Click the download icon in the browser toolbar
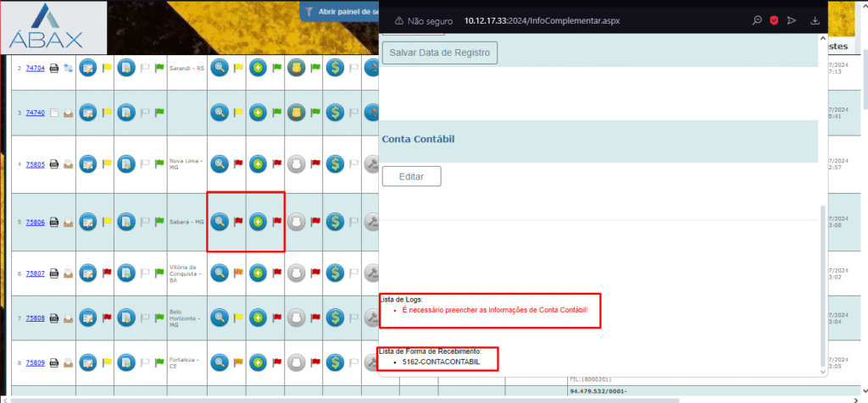The height and width of the screenshot is (403, 868). point(815,20)
